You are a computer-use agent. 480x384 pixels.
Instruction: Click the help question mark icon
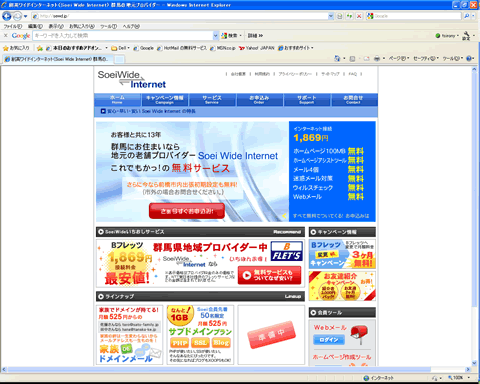(469, 59)
